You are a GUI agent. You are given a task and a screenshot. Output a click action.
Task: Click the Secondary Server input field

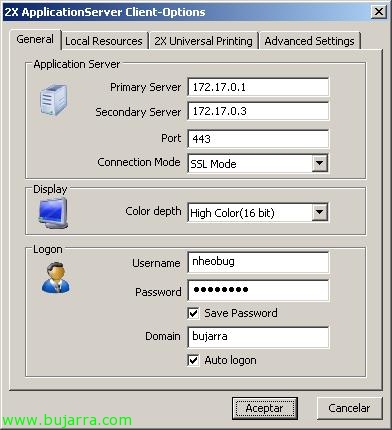(x=258, y=111)
